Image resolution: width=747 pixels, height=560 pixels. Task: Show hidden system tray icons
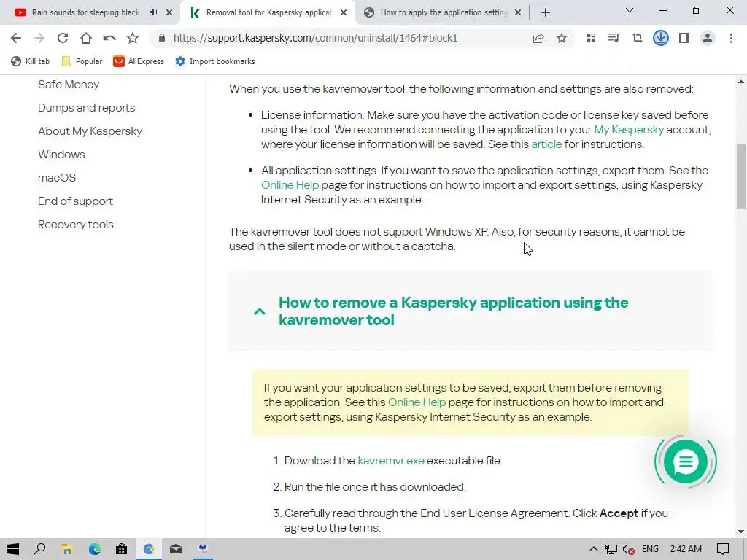coord(594,549)
